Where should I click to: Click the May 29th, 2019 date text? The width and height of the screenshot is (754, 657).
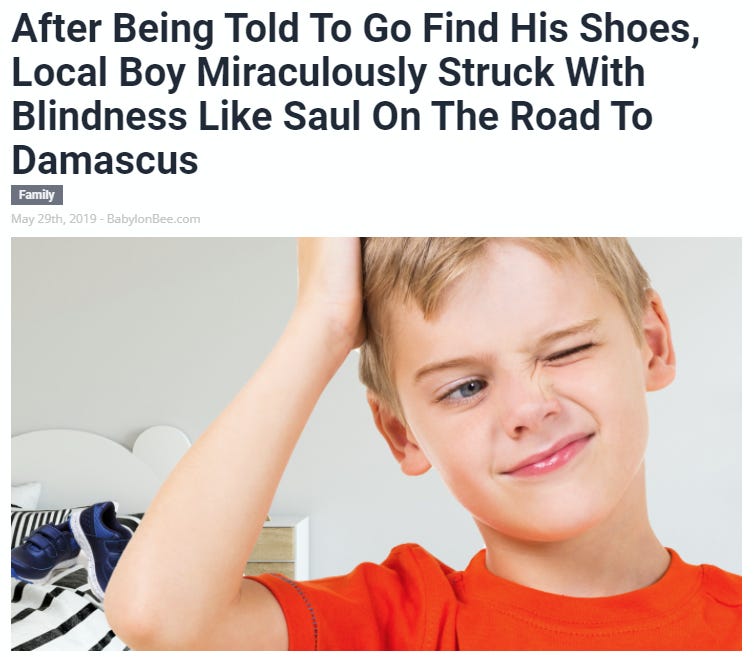[x=53, y=219]
